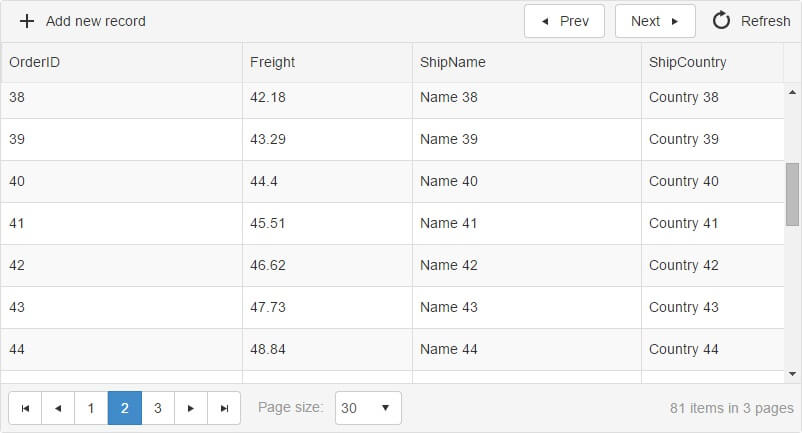Viewport: 802px width, 433px height.
Task: Go to the previous page using pager arrow
Action: pos(58,408)
